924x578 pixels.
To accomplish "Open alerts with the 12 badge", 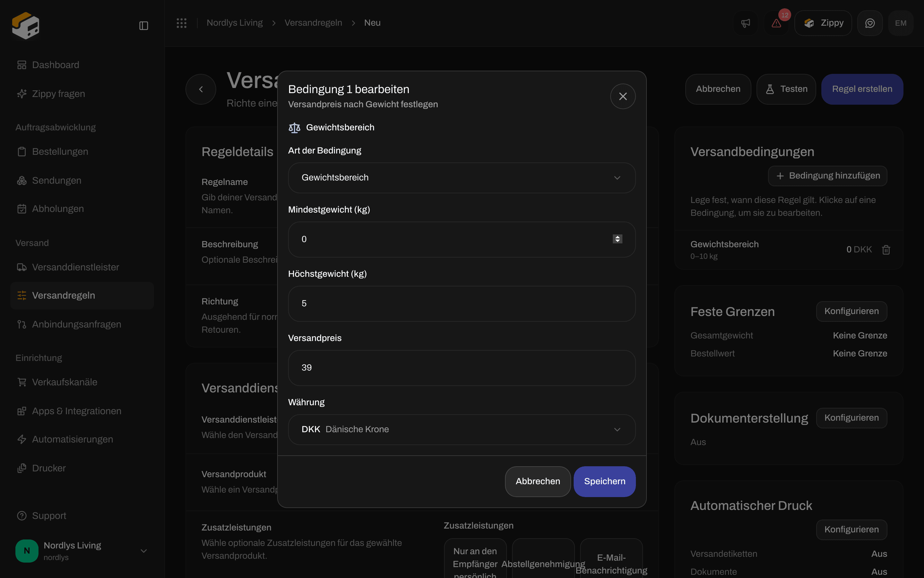I will [x=776, y=23].
